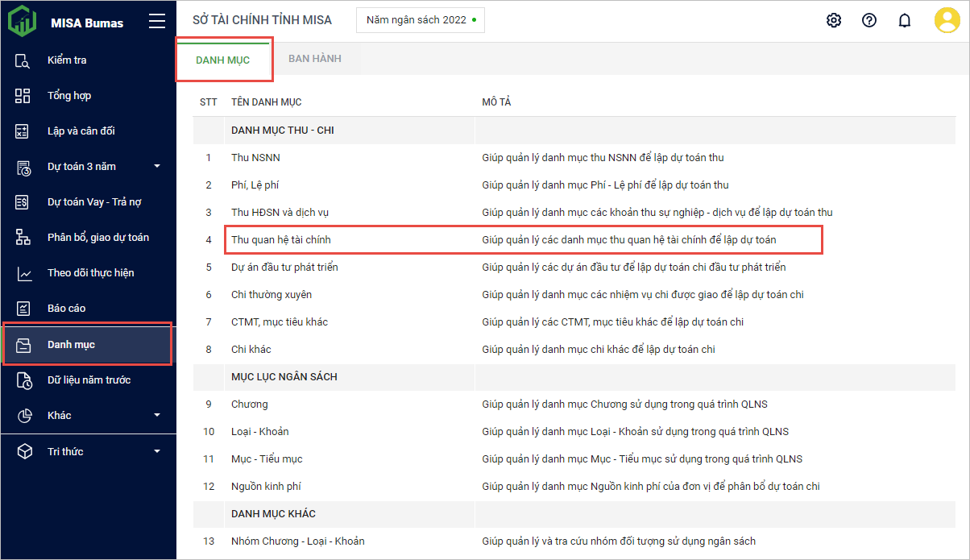Open notifications bell icon

pos(905,20)
